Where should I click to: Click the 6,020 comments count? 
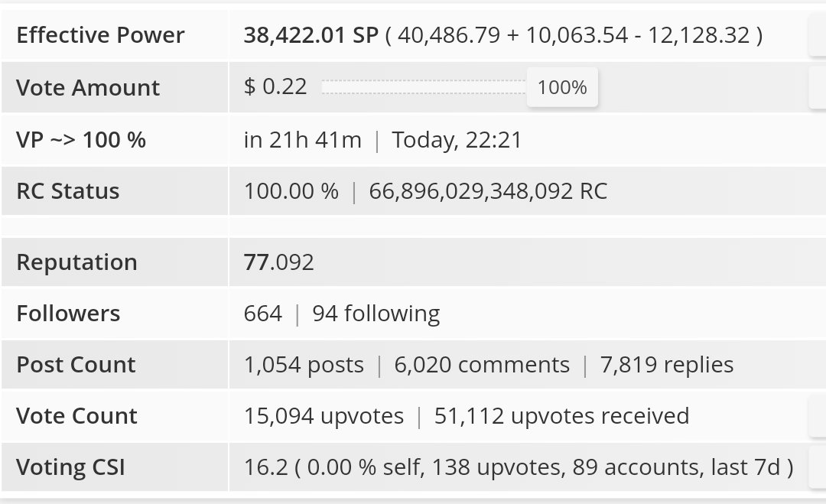pos(482,365)
